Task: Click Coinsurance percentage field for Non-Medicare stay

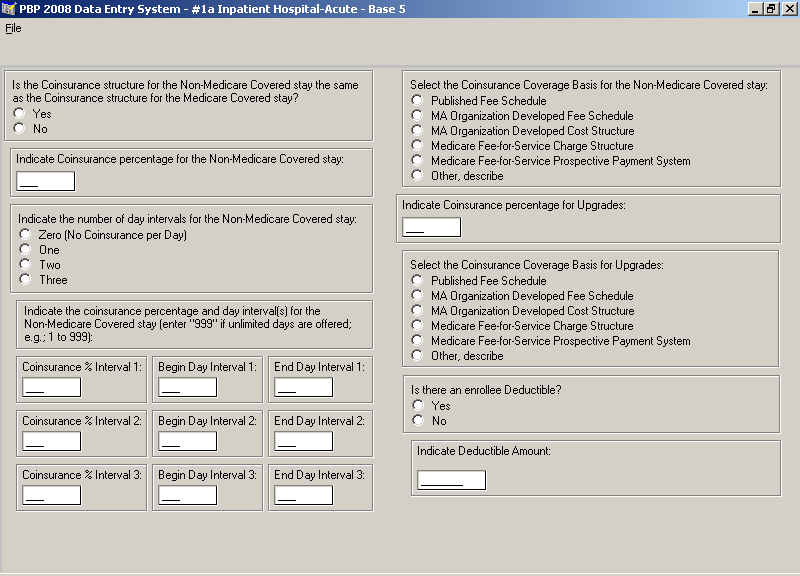Action: [46, 181]
